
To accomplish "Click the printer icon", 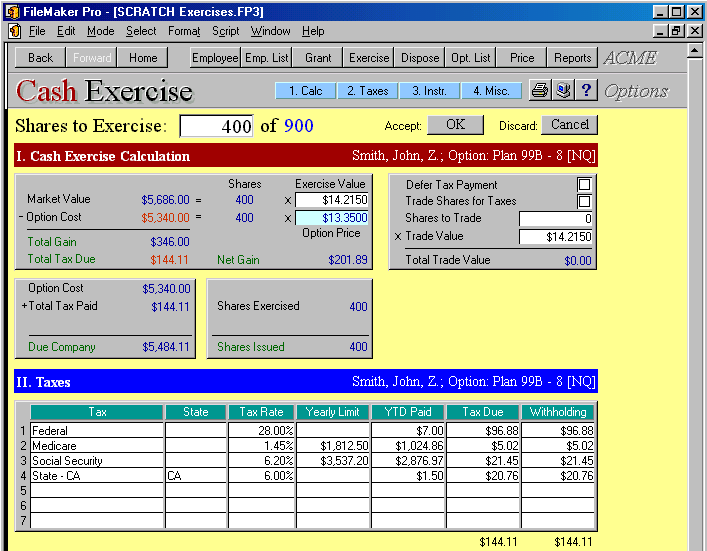I will (x=539, y=91).
